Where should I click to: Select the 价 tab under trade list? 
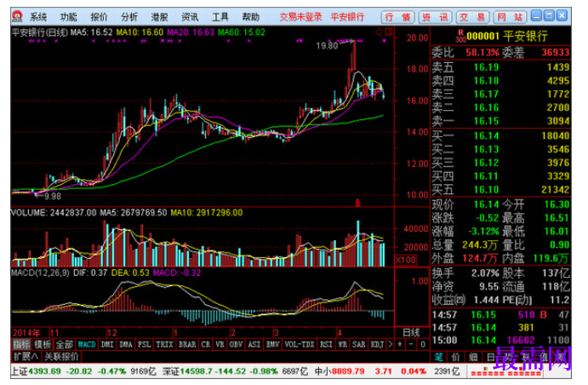455,357
